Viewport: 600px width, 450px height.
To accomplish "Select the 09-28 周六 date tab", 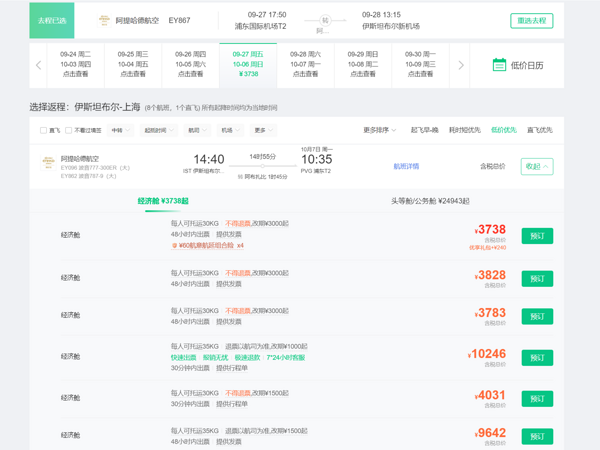I will (x=305, y=65).
